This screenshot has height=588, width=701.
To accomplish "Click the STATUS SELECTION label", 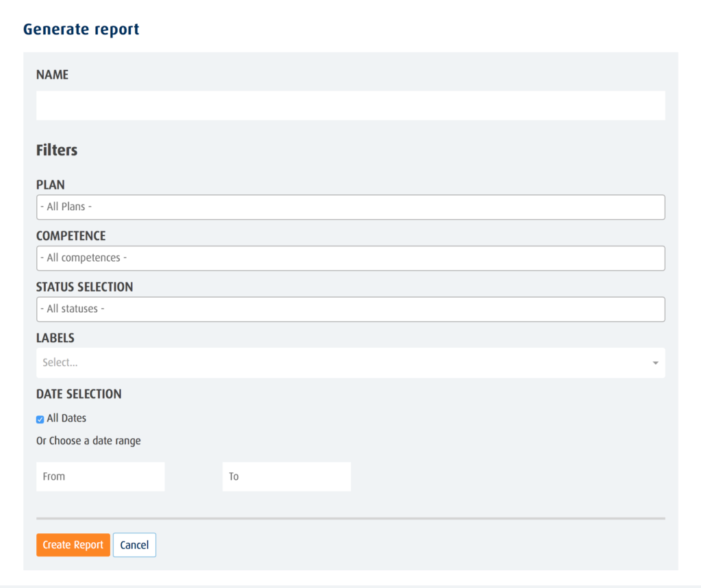I will coord(84,287).
